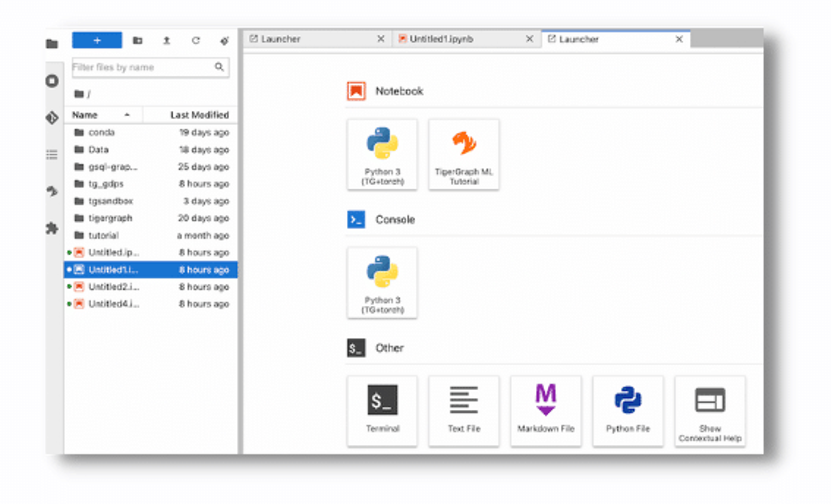Launch Python 3 (TG+torch) console
This screenshot has width=832, height=504.
click(382, 283)
